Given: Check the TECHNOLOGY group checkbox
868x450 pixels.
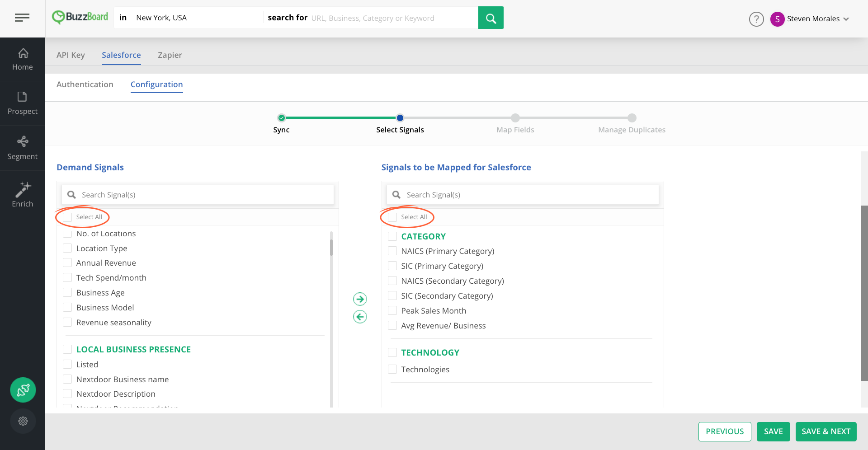Looking at the screenshot, I should pos(392,352).
